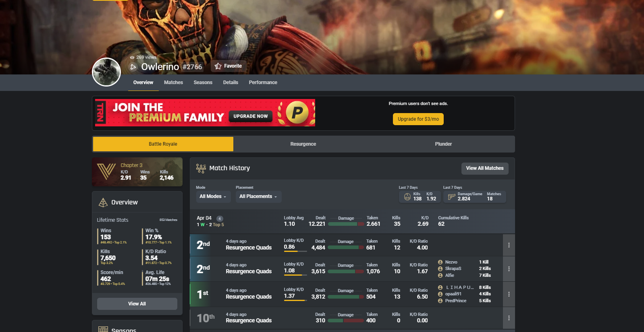Viewport: 644px width, 332px height.
Task: Click the eye views icon
Action: [132, 58]
